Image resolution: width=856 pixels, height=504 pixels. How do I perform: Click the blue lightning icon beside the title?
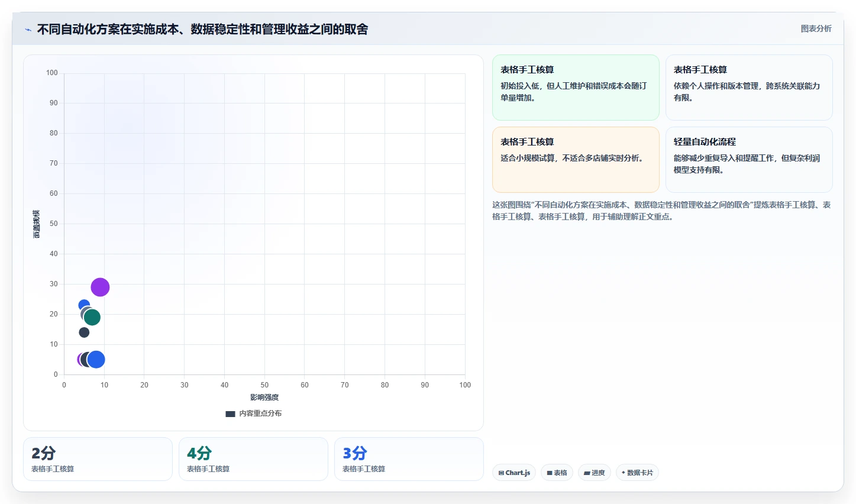click(28, 30)
